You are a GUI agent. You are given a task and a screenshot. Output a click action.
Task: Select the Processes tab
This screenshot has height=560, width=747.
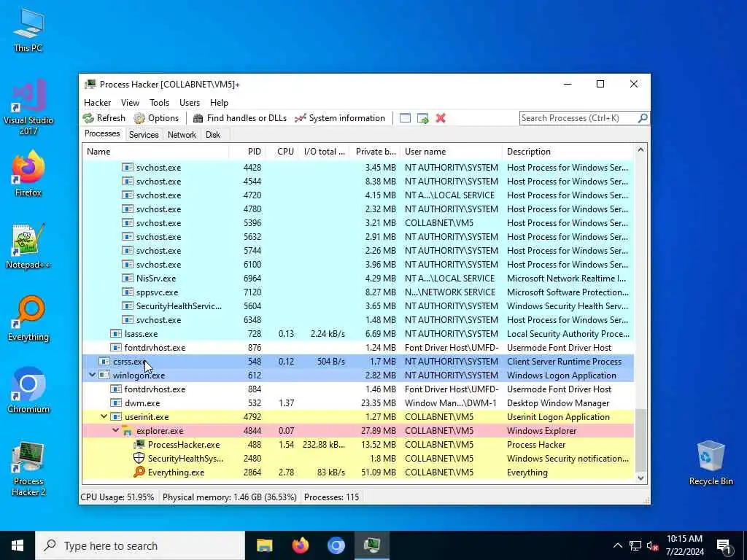tap(102, 134)
